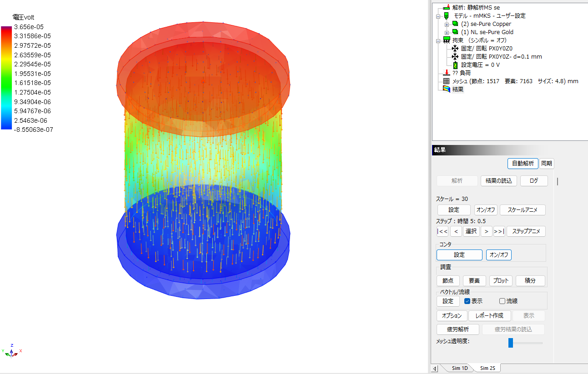The image size is (588, 374).
Task: Click the 拘束 constraints icon in tree
Action: click(447, 40)
